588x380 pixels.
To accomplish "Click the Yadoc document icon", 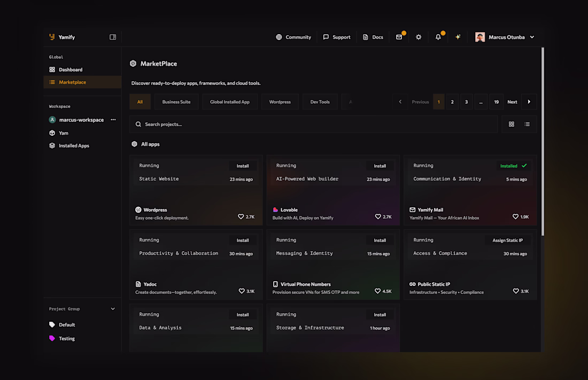I will pyautogui.click(x=138, y=284).
